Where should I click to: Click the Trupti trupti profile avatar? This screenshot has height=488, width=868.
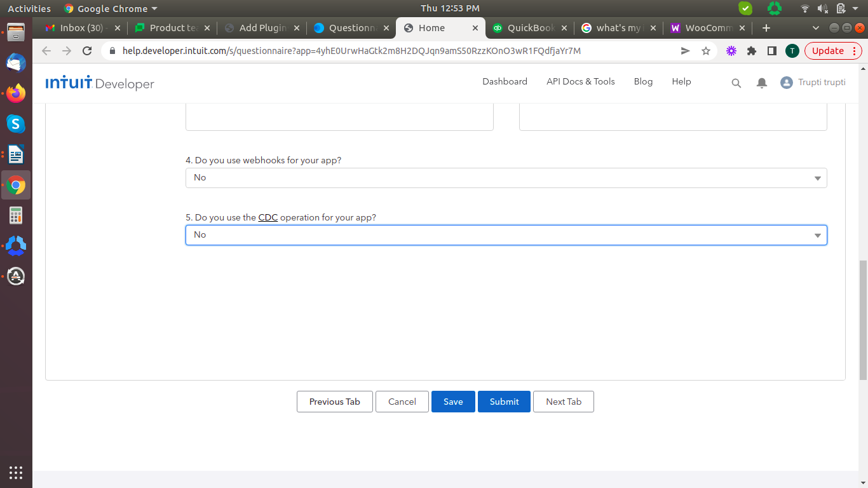[787, 83]
